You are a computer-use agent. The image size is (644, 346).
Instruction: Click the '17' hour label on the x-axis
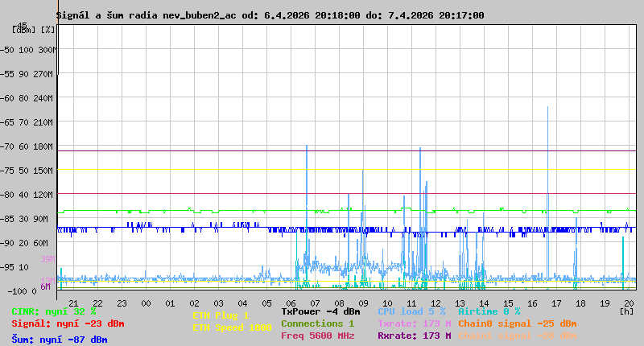[x=556, y=303]
